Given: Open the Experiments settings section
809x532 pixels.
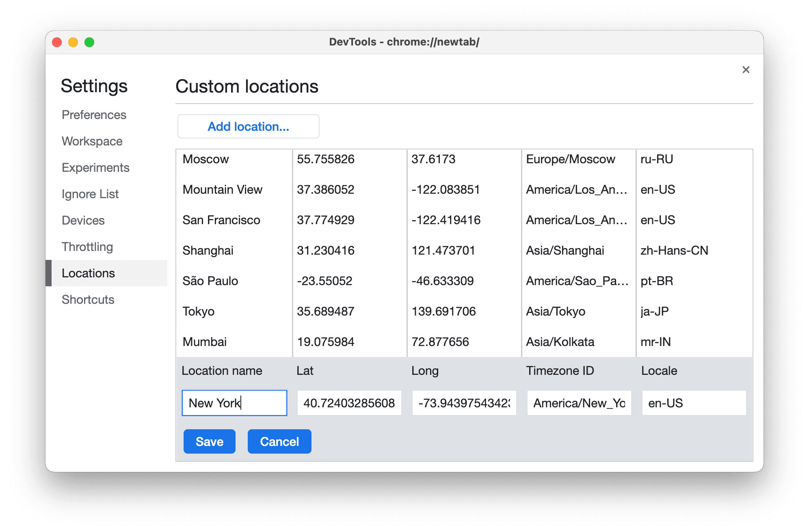Looking at the screenshot, I should tap(95, 167).
